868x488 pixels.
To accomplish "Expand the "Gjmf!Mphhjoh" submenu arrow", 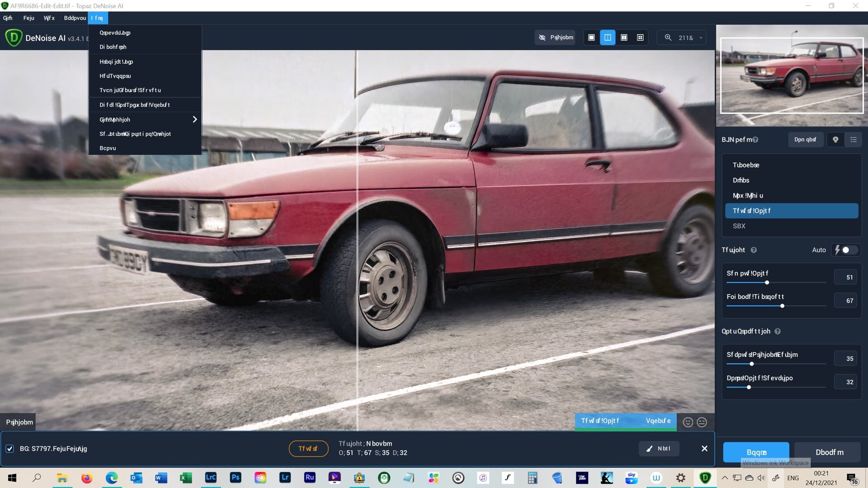I will point(194,119).
